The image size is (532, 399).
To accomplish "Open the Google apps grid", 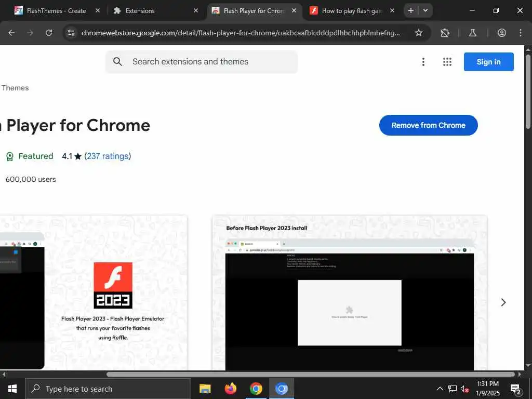I will (447, 62).
